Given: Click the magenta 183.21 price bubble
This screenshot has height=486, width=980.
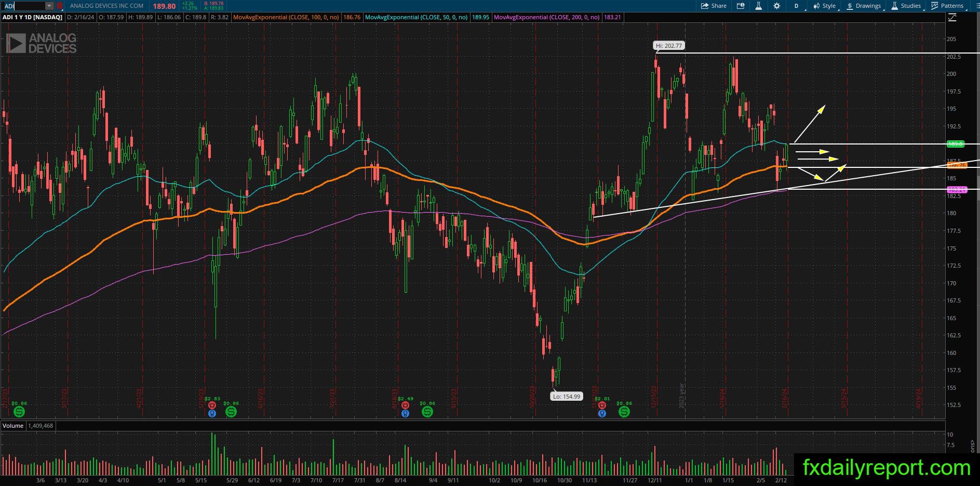Looking at the screenshot, I should pos(957,190).
